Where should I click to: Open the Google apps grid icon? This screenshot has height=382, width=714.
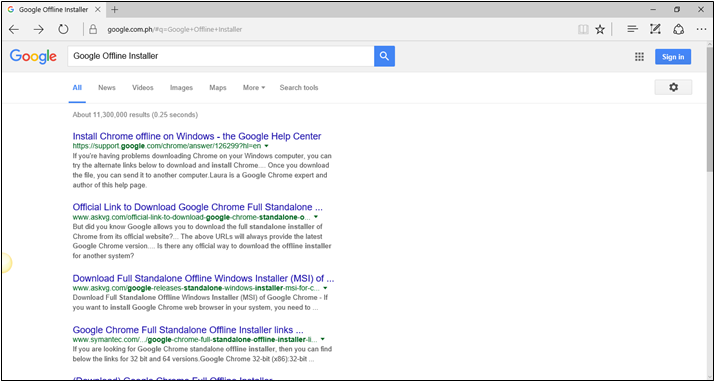coord(639,56)
